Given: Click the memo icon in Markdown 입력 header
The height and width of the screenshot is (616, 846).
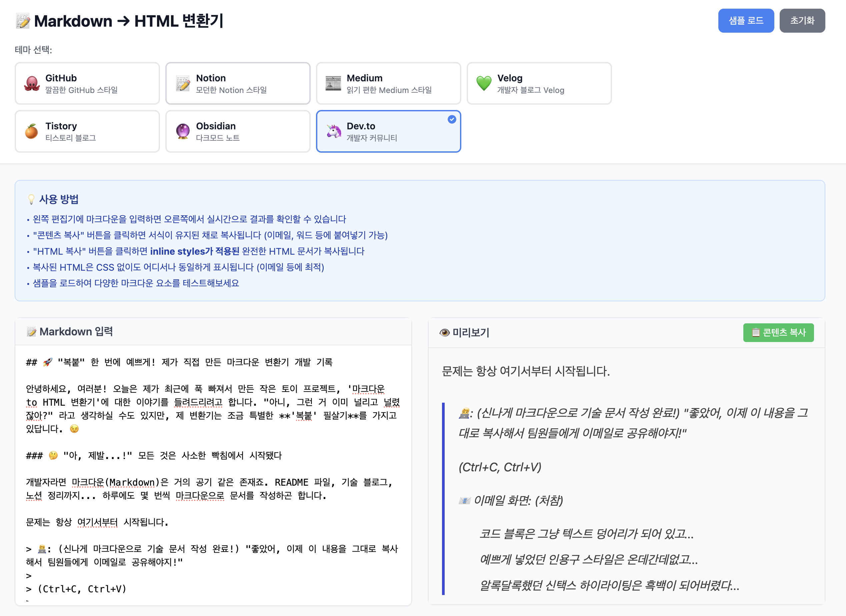Looking at the screenshot, I should tap(31, 331).
